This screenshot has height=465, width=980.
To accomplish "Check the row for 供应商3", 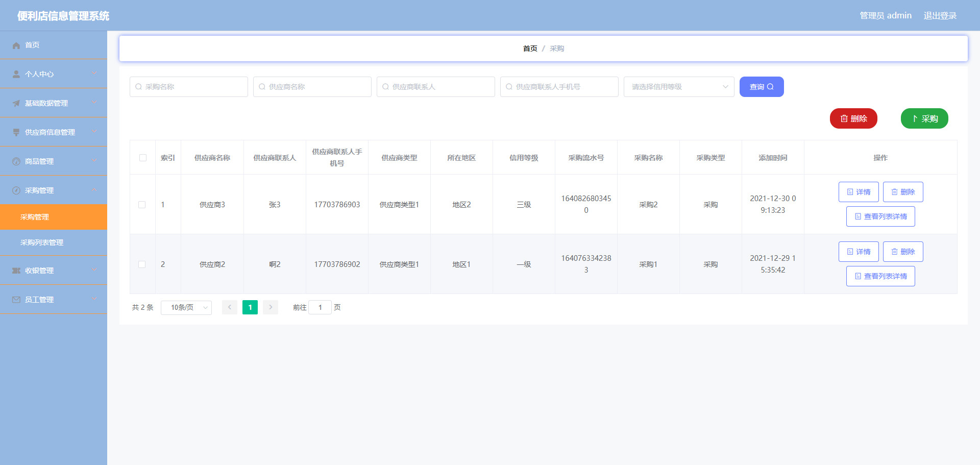I will coord(142,205).
